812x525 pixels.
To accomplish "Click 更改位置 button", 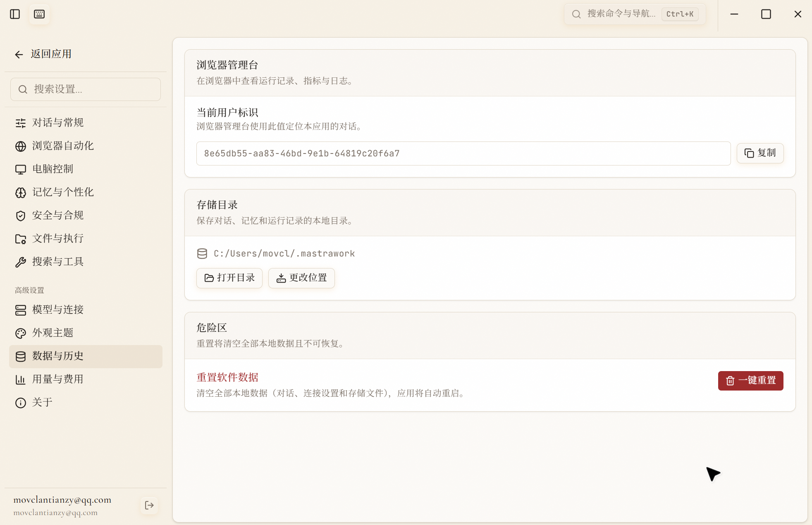I will click(x=301, y=278).
